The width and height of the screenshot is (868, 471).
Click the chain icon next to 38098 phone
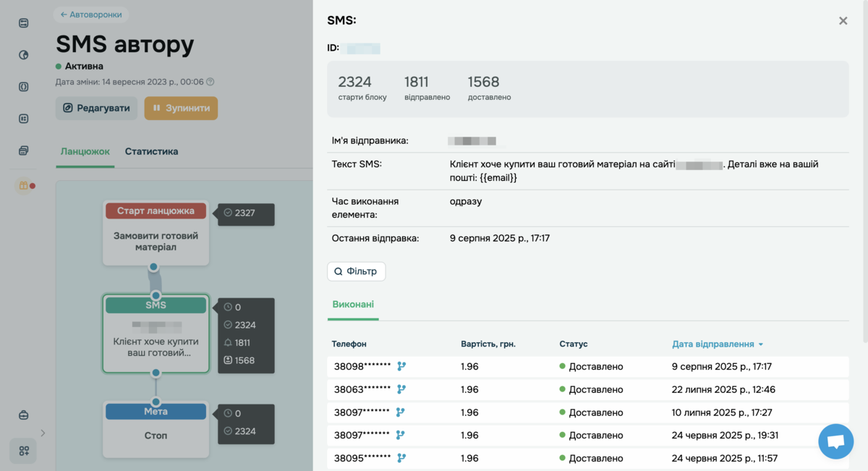[401, 366]
